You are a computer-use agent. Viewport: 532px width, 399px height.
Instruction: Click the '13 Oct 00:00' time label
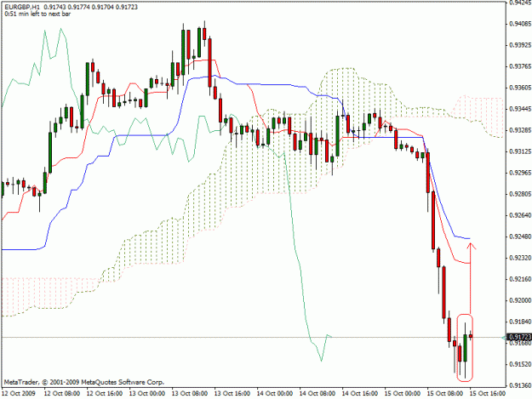point(147,393)
